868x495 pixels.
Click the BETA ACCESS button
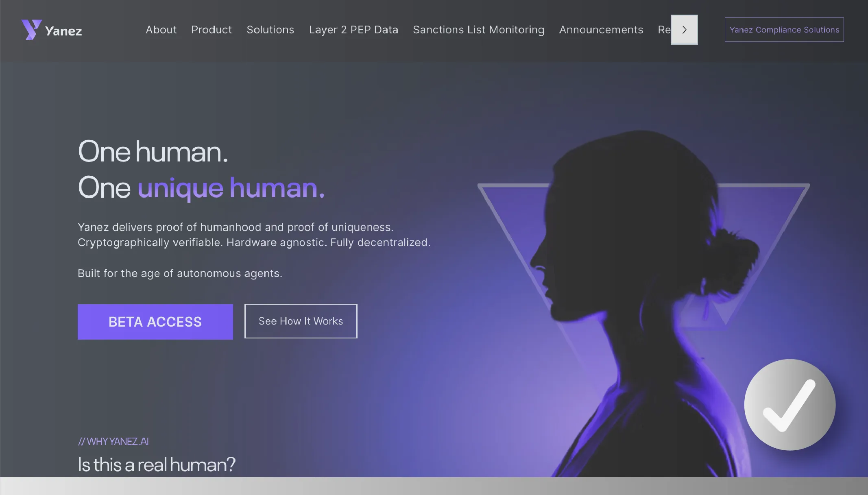pyautogui.click(x=155, y=322)
